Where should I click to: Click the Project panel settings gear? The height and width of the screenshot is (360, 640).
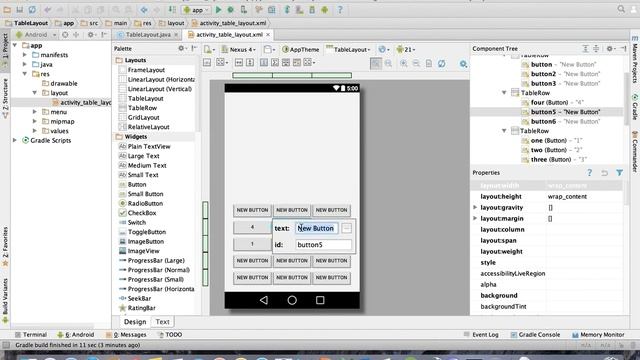[91, 35]
